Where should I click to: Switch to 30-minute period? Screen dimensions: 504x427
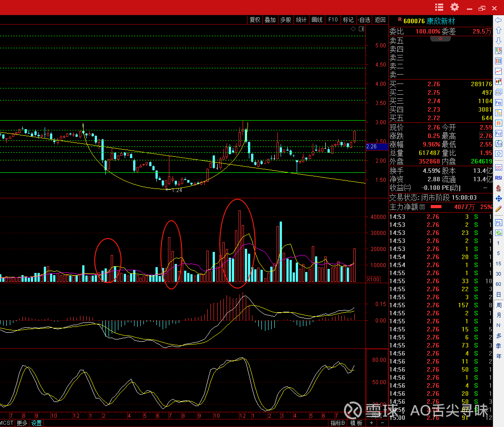click(x=498, y=274)
